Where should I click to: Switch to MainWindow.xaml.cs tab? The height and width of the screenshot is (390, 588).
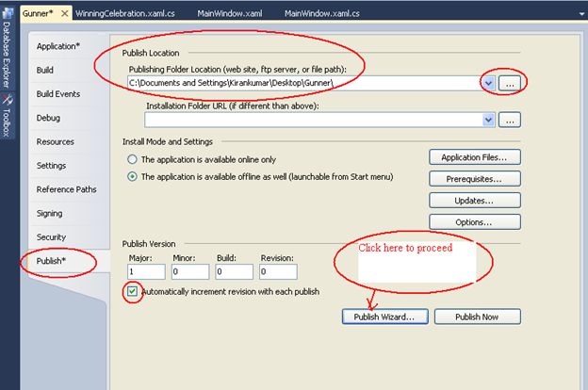[321, 13]
